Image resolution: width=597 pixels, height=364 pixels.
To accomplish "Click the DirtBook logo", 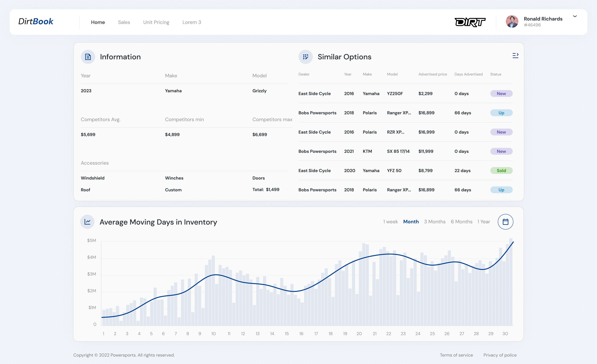I will 36,22.
